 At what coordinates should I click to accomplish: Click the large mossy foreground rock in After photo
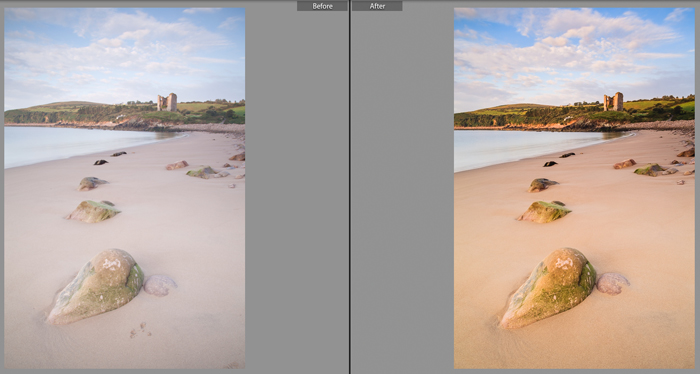click(x=548, y=288)
